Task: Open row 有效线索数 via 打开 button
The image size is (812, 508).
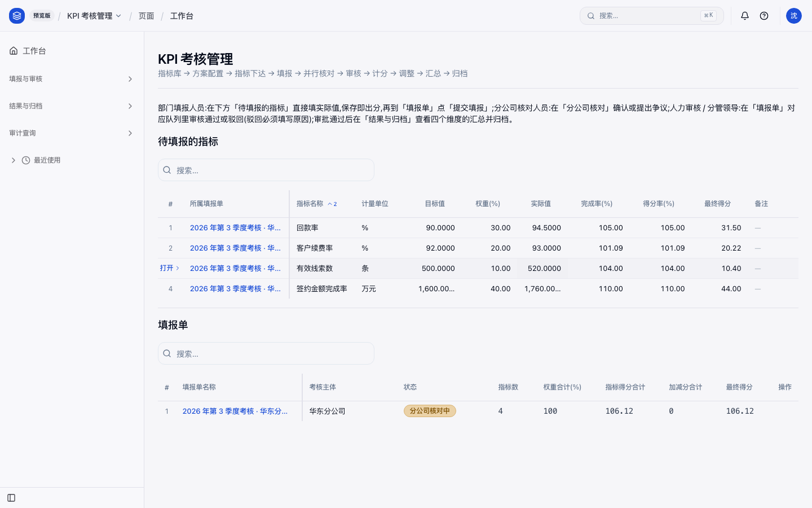Action: 169,268
